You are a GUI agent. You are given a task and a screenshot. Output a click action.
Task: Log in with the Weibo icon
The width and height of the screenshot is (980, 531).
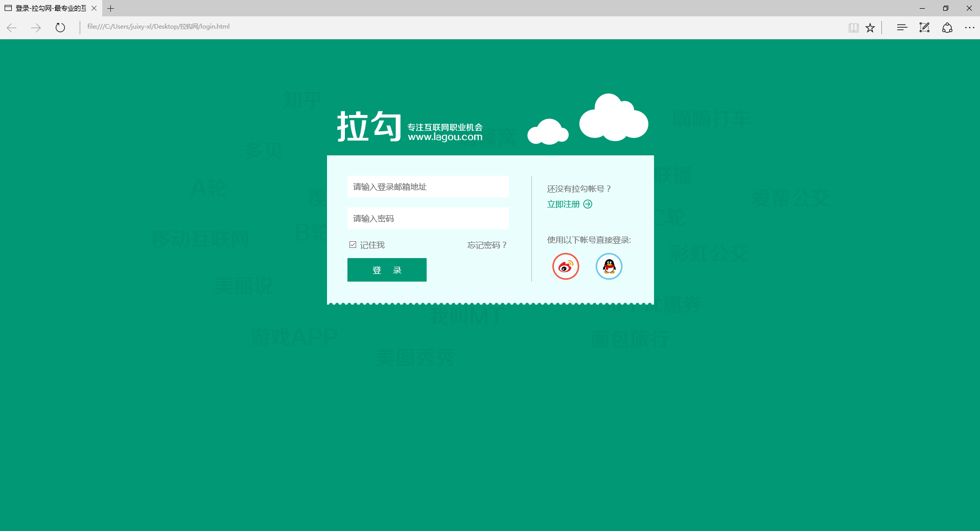566,266
